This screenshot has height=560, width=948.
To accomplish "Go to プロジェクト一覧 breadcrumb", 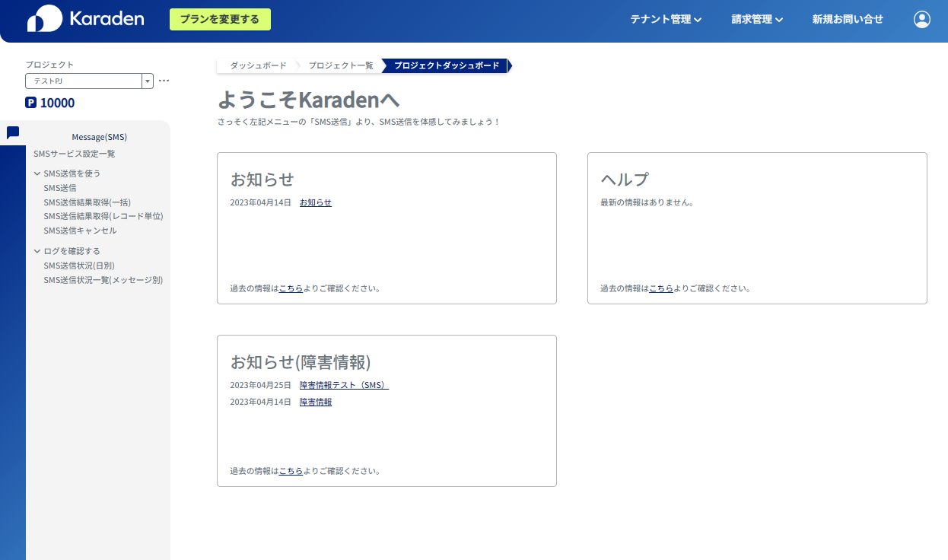I will (341, 65).
